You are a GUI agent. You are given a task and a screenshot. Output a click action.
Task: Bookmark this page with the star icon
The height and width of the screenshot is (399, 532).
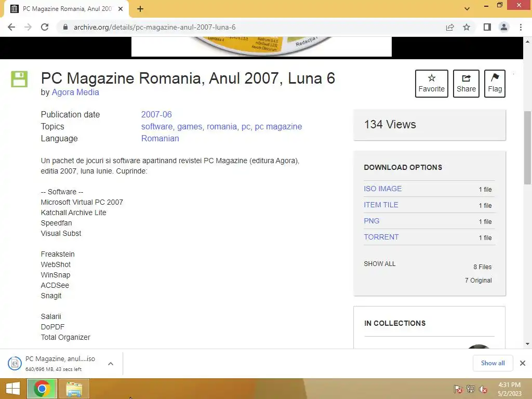[467, 27]
